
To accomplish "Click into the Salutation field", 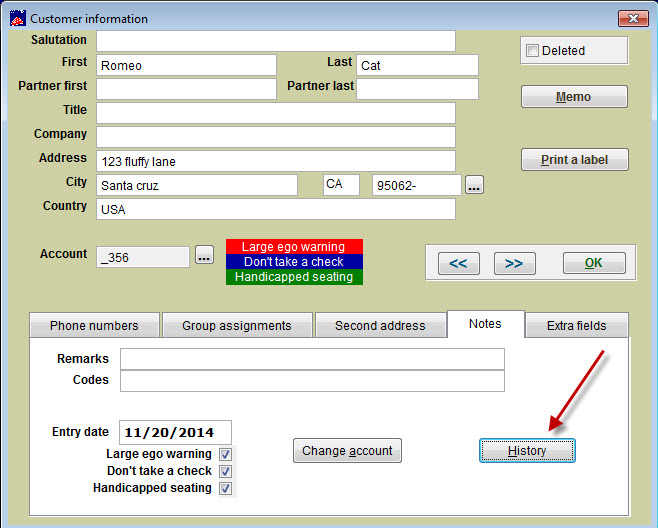I will 276,41.
